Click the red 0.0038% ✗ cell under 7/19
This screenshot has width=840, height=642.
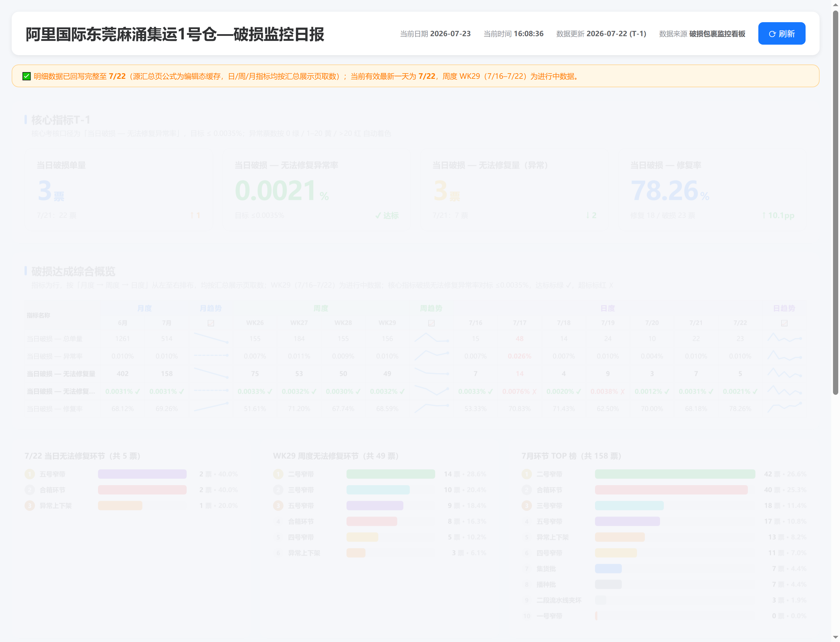click(608, 391)
